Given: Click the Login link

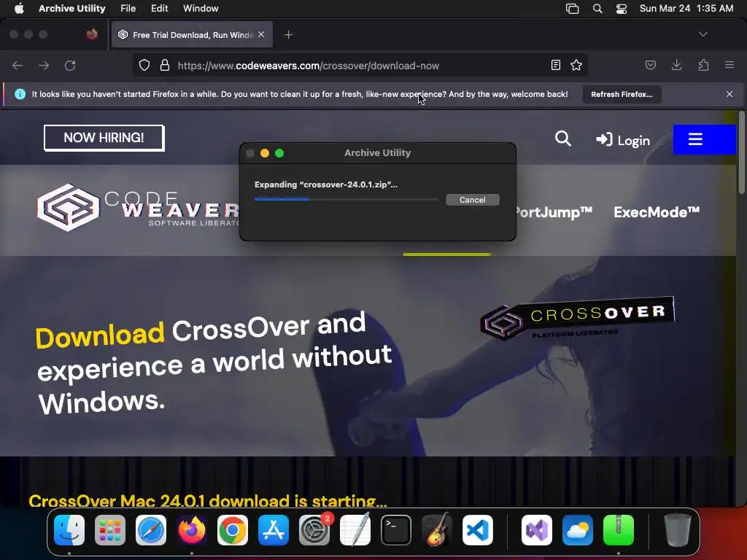Looking at the screenshot, I should [623, 140].
